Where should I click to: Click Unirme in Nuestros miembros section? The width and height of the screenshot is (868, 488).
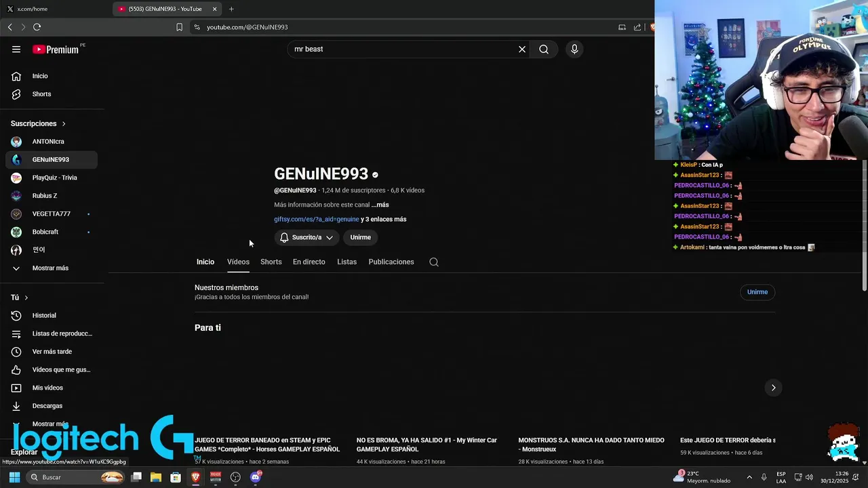click(757, 292)
